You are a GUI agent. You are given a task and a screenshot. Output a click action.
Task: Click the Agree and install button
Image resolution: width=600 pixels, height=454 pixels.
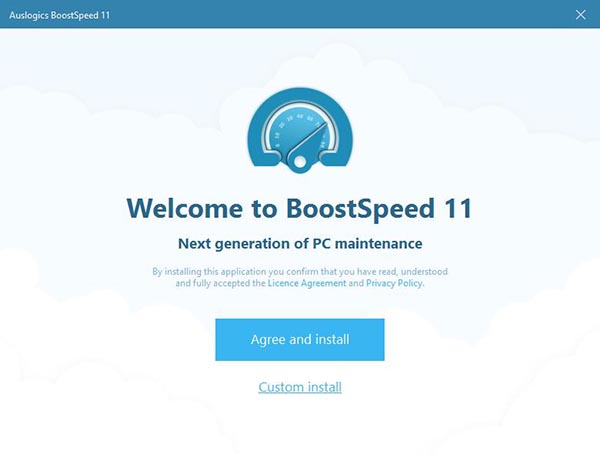(x=300, y=340)
